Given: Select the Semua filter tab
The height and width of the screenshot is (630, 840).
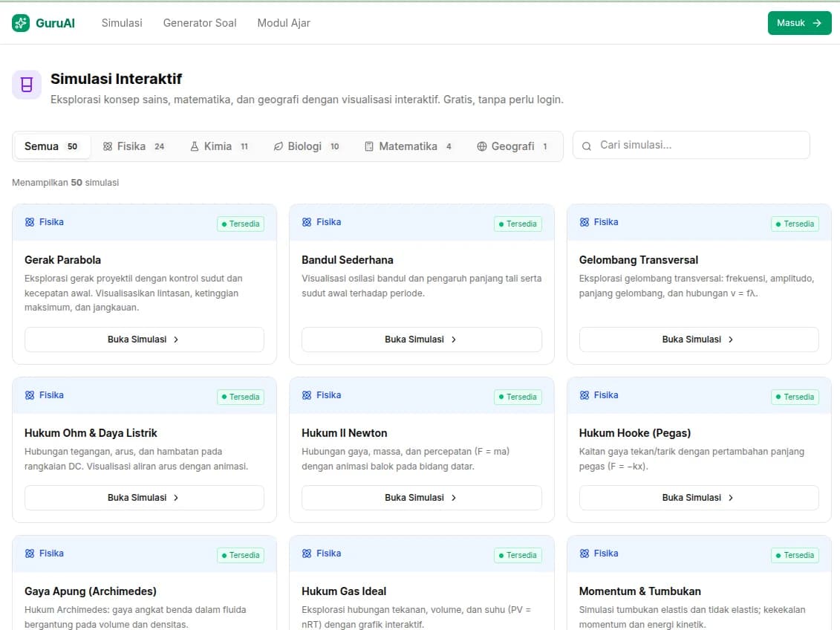Looking at the screenshot, I should click(x=51, y=146).
